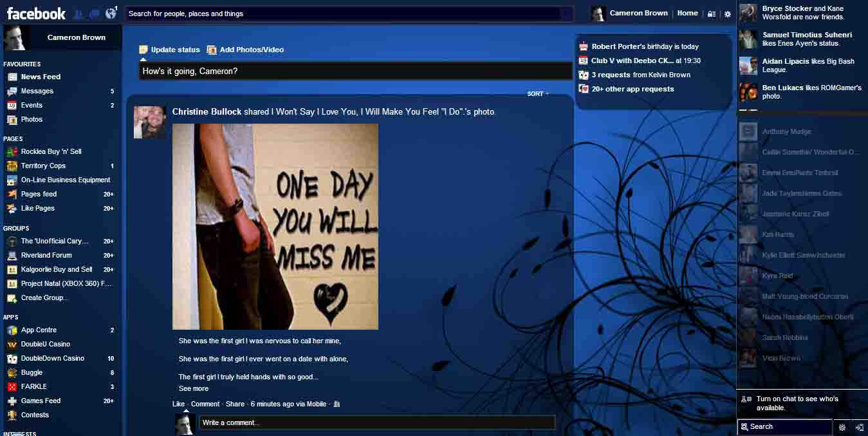Viewport: 868px width, 436px height.
Task: Open the friend requests icon
Action: coord(77,12)
